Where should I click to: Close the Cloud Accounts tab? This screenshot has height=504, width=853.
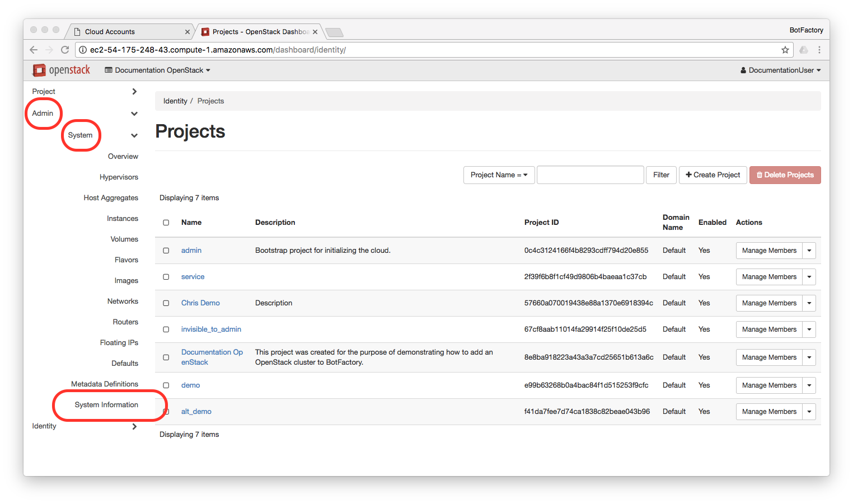[188, 32]
